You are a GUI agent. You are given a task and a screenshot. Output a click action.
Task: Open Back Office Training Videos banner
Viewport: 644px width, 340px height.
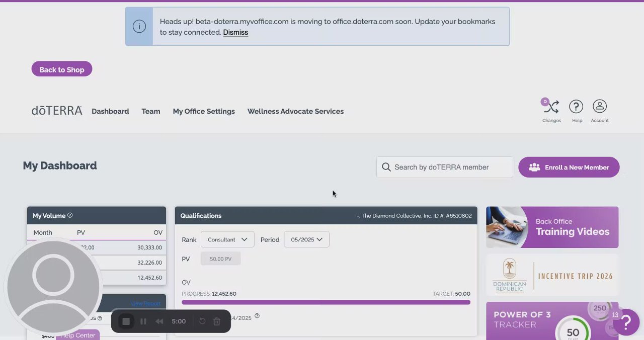[x=552, y=227]
